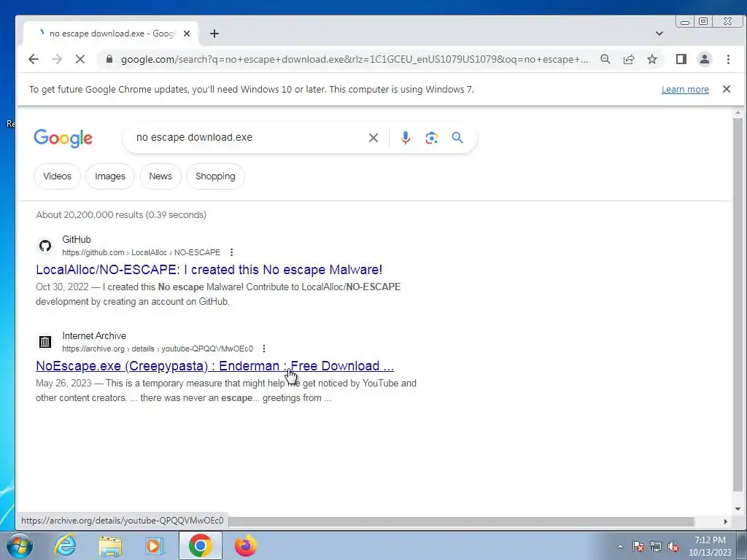The height and width of the screenshot is (560, 747).
Task: Click the horizontal scrollbar thumb
Action: [461, 521]
